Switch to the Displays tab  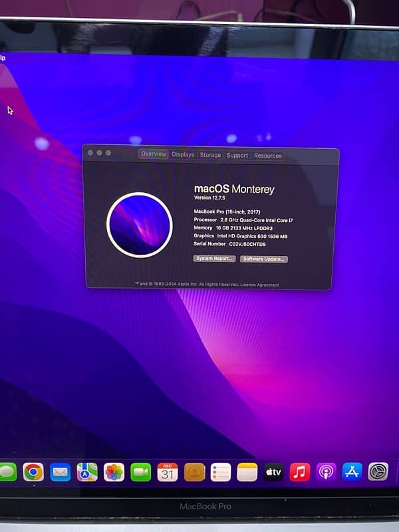pyautogui.click(x=183, y=154)
